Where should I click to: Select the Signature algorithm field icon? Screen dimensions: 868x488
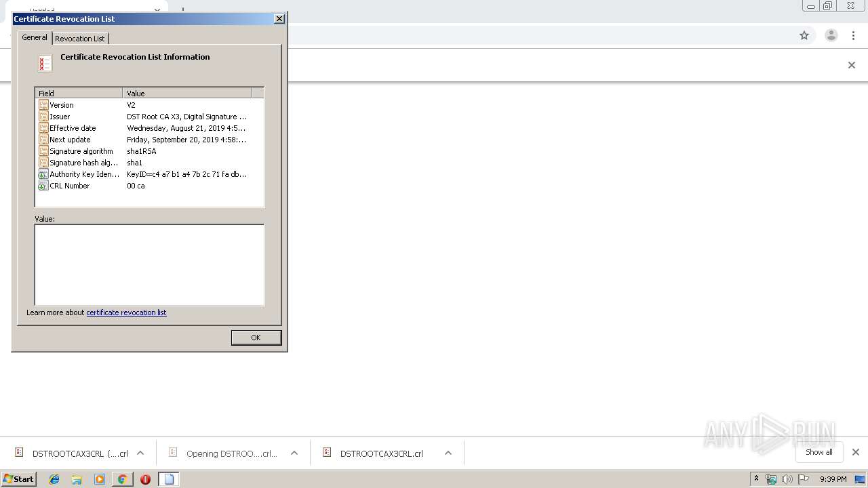43,151
